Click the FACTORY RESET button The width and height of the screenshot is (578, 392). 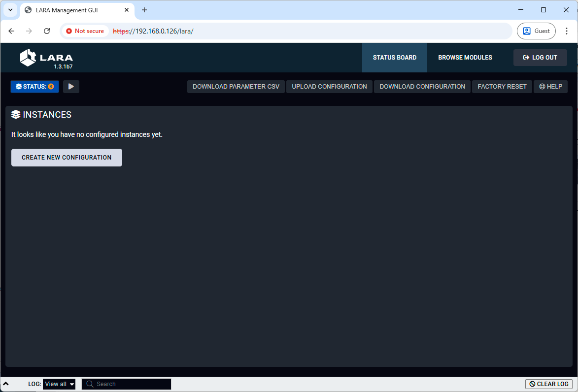(x=502, y=87)
